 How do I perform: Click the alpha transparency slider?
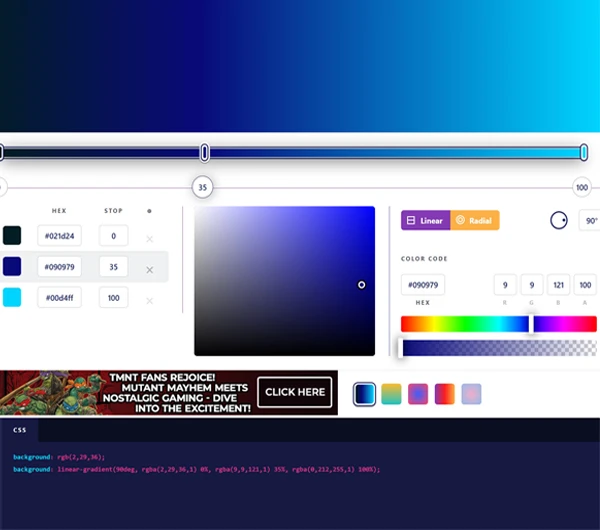(498, 348)
